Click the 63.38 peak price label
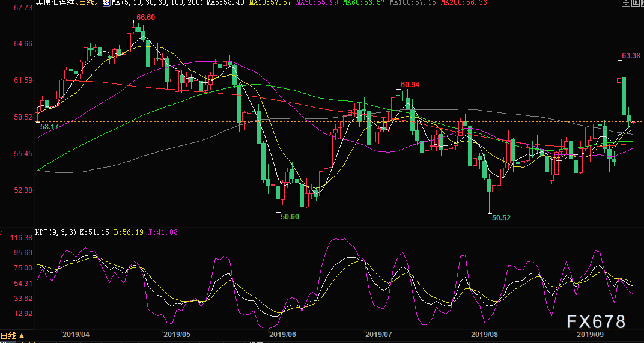 point(631,56)
